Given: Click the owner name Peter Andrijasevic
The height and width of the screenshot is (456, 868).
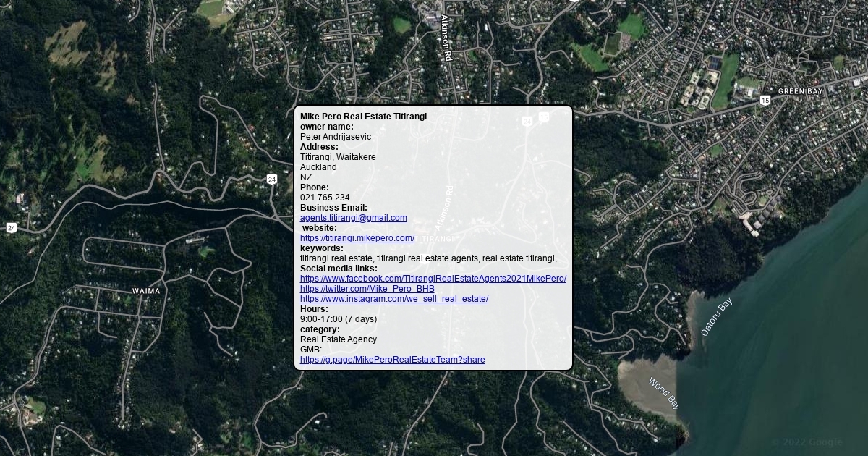Looking at the screenshot, I should click(x=335, y=137).
